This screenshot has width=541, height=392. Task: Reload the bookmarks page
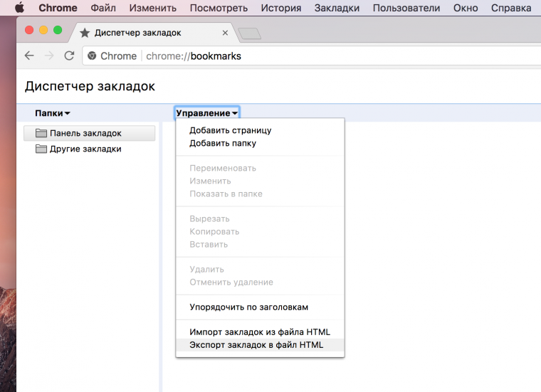tap(69, 55)
